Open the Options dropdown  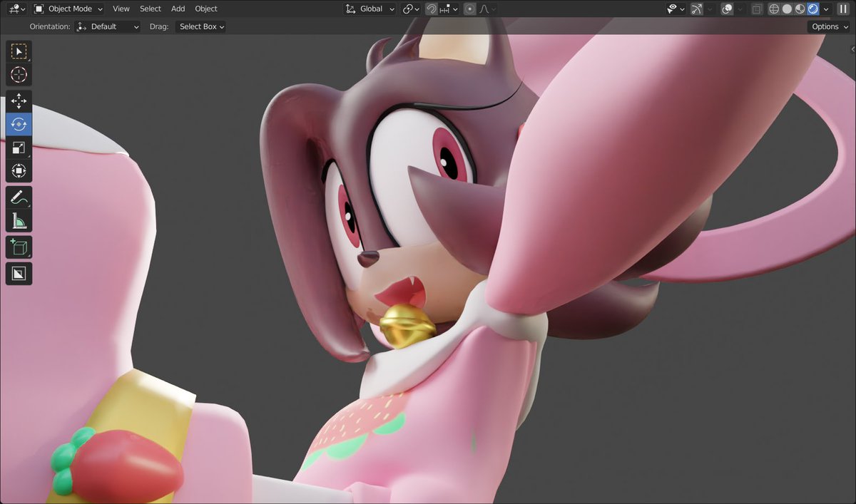[x=829, y=26]
